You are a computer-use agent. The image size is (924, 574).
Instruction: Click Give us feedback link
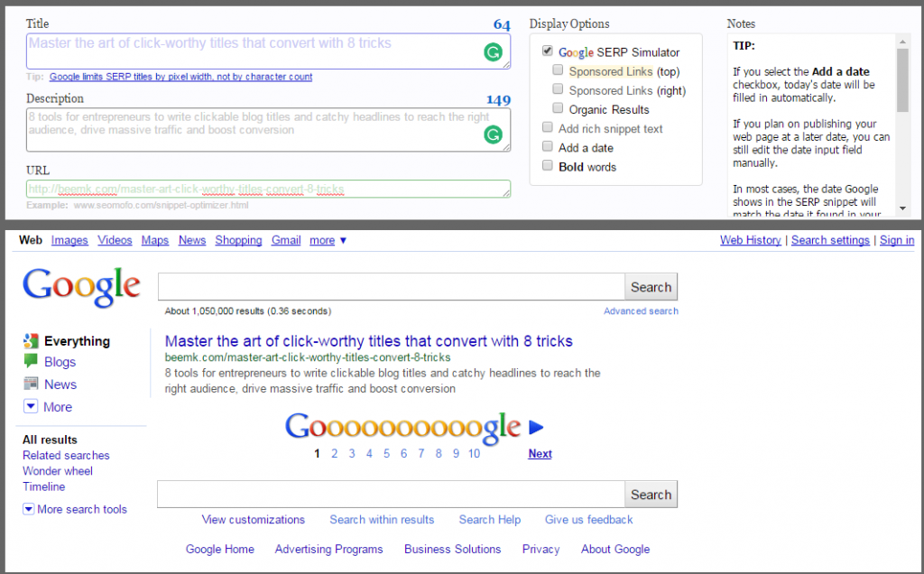pyautogui.click(x=588, y=520)
